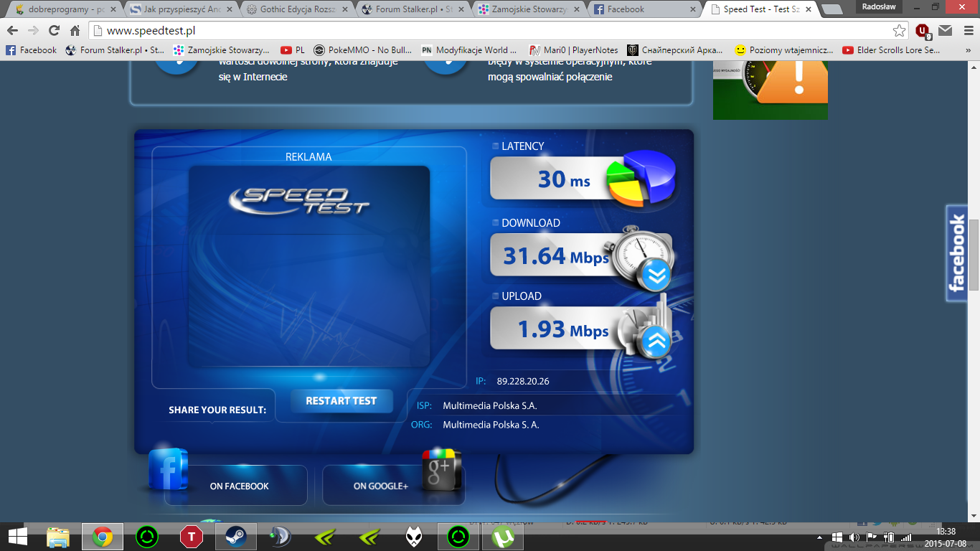The width and height of the screenshot is (980, 551).
Task: Select ORG name Multimedia Polska S. A.
Action: pyautogui.click(x=491, y=425)
